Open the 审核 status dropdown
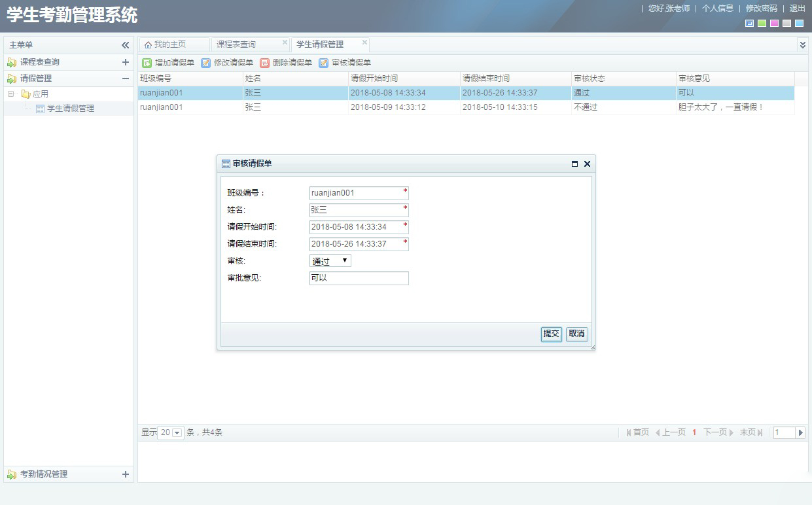The image size is (812, 505). [330, 261]
